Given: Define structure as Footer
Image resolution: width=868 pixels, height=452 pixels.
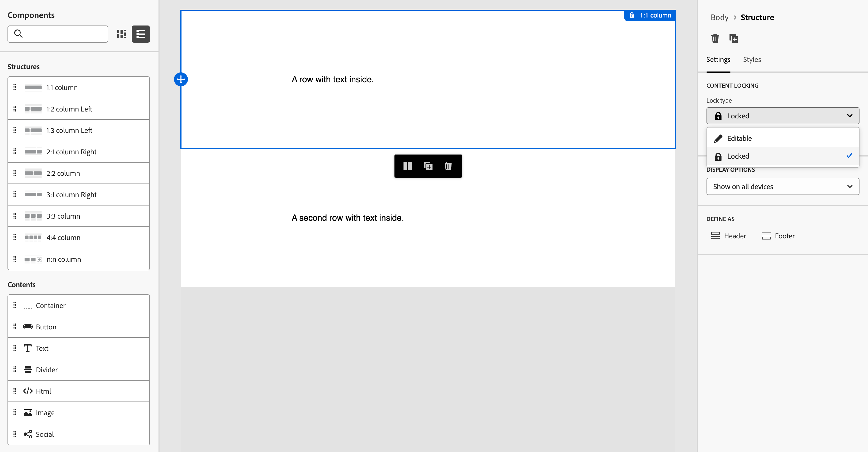Looking at the screenshot, I should pos(778,236).
